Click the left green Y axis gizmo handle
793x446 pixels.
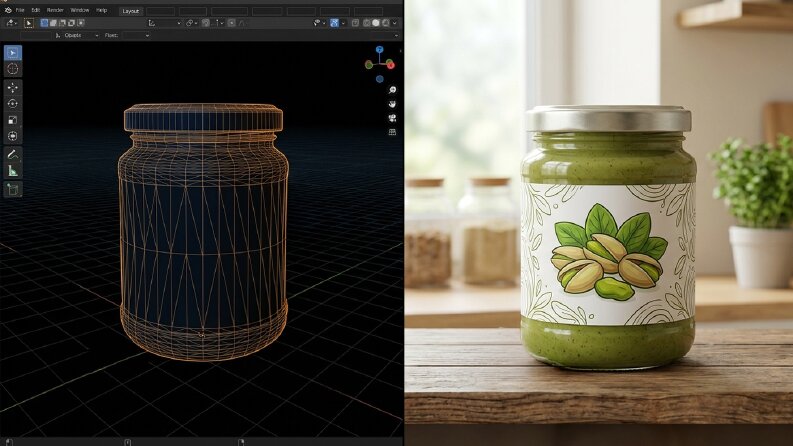369,64
